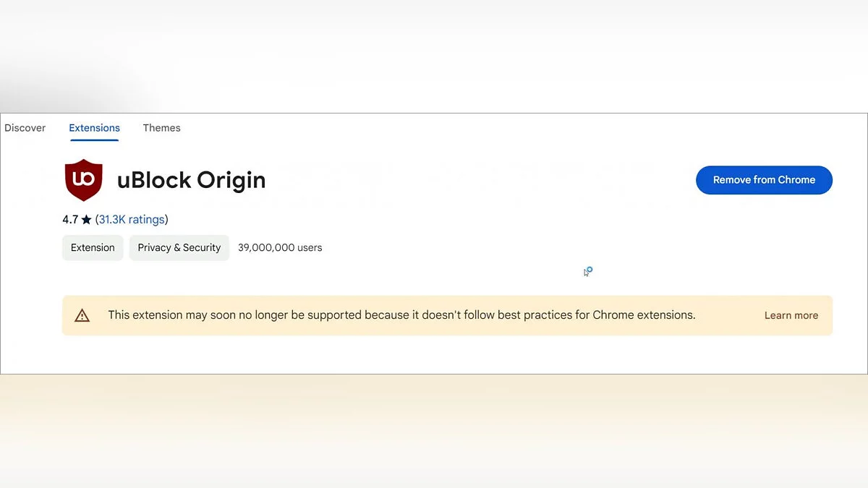This screenshot has height=488, width=868.
Task: Click the 4.7 rating value
Action: pyautogui.click(x=70, y=219)
